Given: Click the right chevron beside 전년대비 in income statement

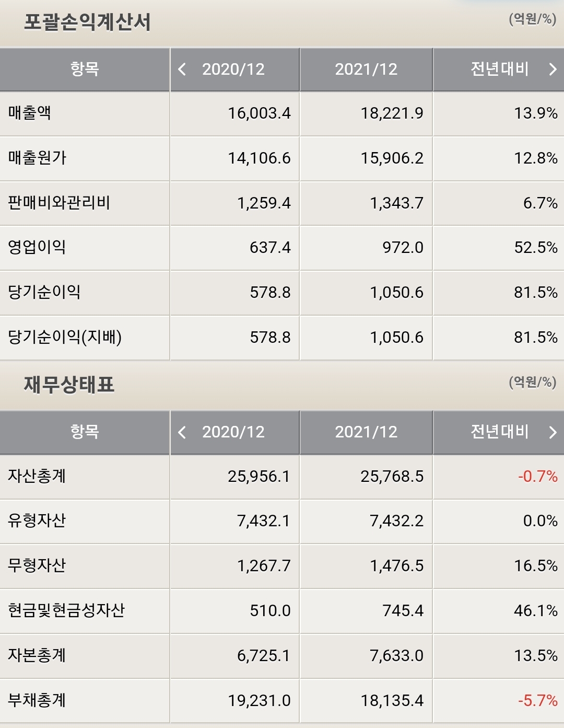Looking at the screenshot, I should point(553,69).
